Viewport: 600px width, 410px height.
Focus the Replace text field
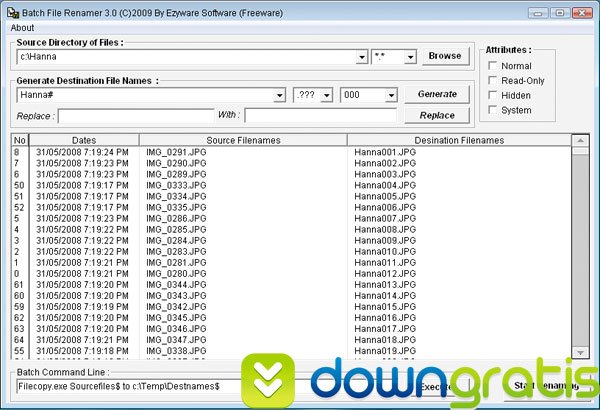[135, 116]
